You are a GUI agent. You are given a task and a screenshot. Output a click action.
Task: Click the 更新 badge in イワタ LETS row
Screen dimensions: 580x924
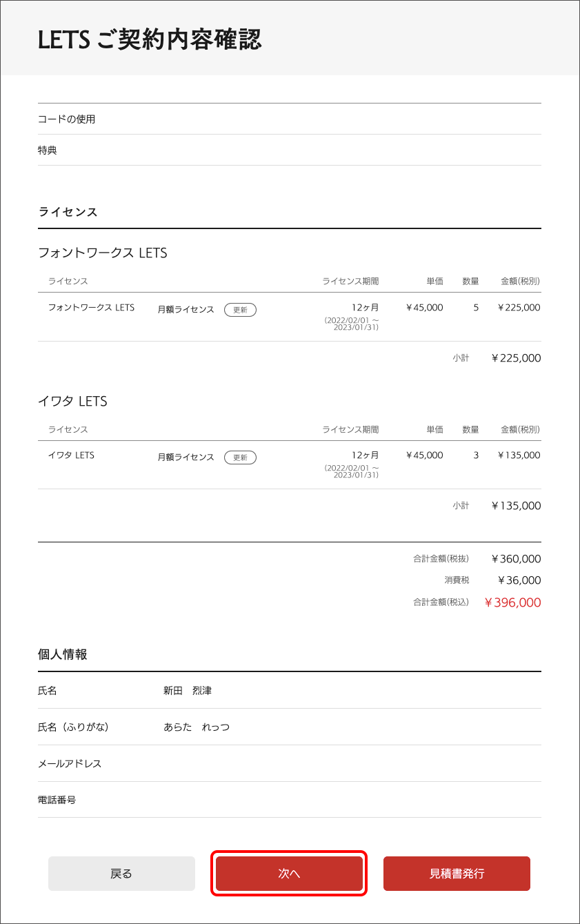pos(240,458)
